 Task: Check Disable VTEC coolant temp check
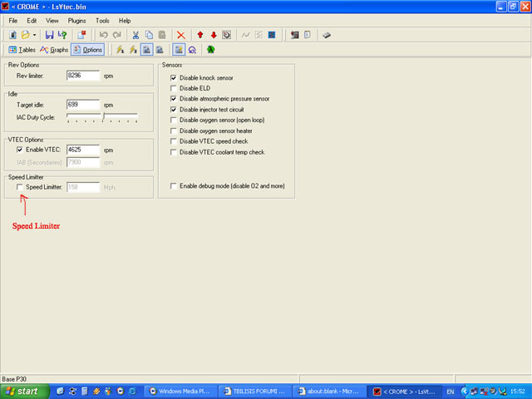click(x=174, y=152)
